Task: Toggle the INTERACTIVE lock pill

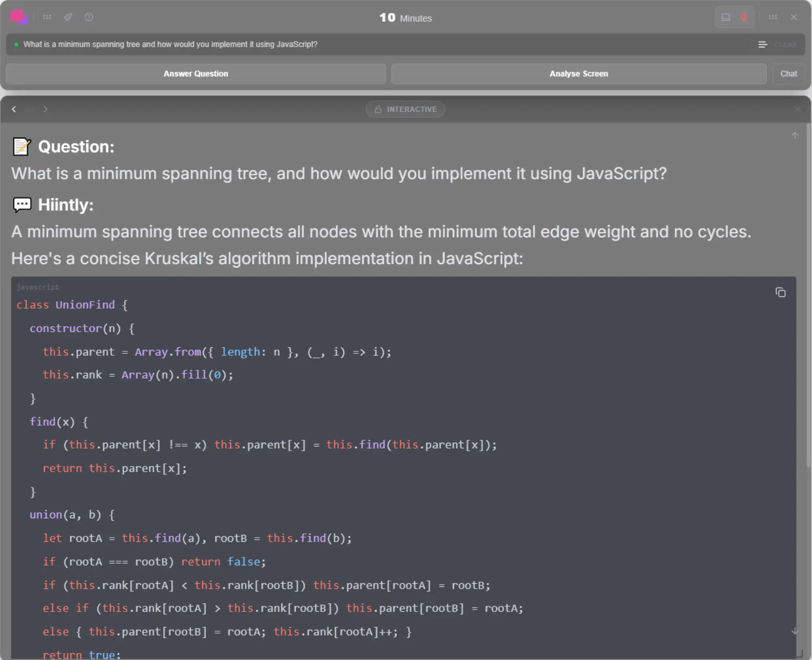Action: (x=405, y=109)
